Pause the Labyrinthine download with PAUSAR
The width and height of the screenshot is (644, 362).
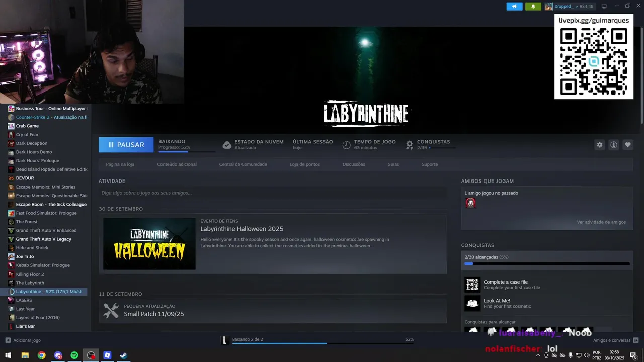pos(126,145)
